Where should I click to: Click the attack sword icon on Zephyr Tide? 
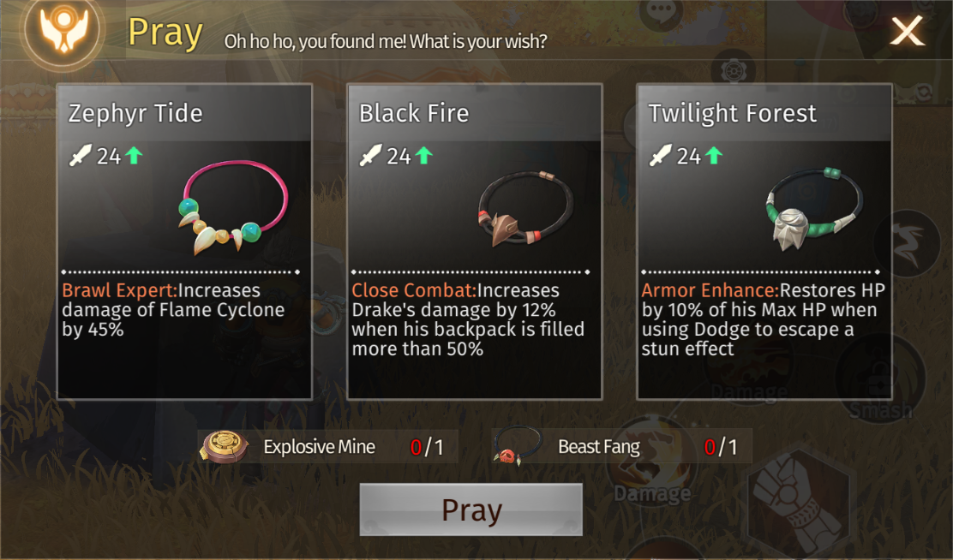coord(81,156)
